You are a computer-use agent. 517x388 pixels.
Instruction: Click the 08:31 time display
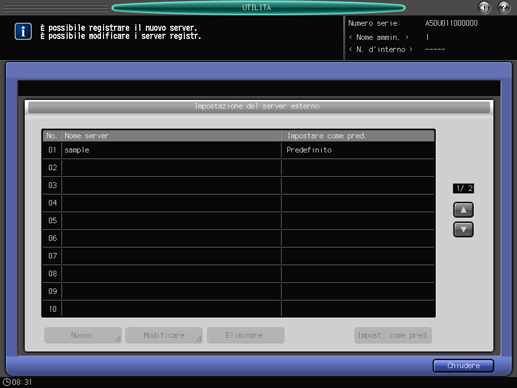(x=22, y=382)
